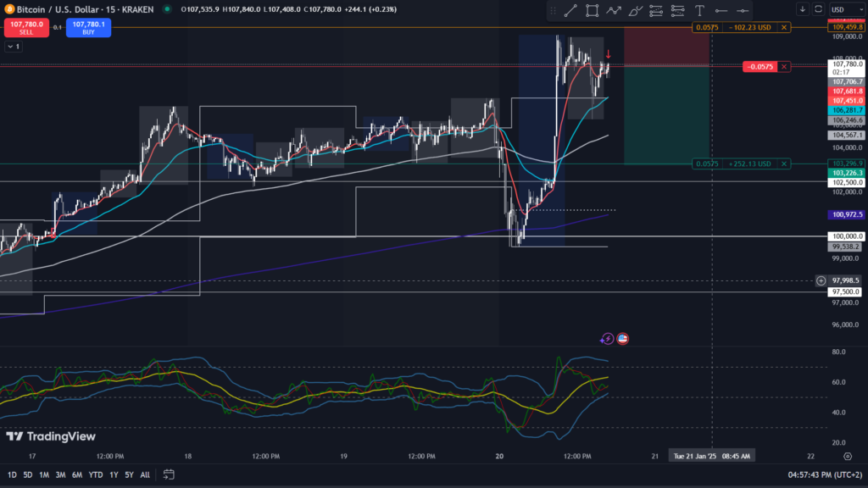Select the Long Position tool
868x488 pixels.
click(x=656, y=10)
